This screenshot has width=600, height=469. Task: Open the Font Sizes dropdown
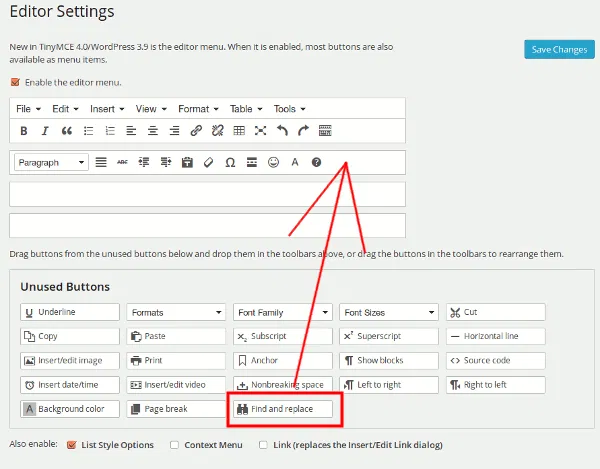tap(389, 312)
